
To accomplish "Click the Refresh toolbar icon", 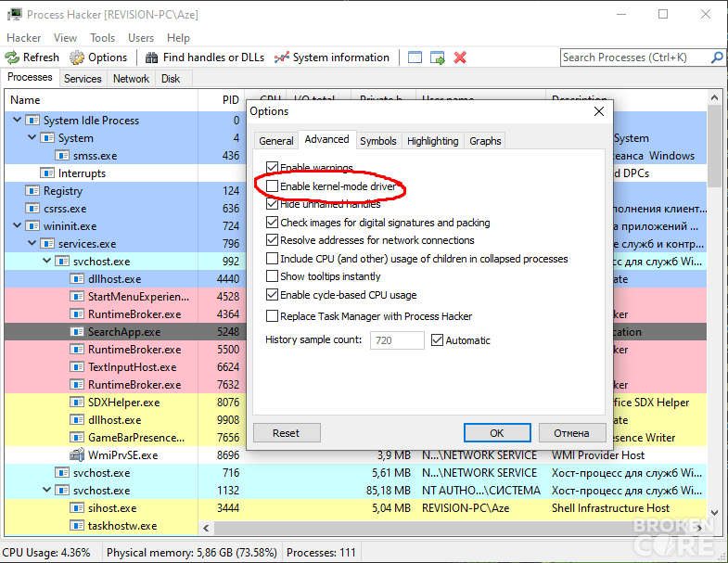I will [12, 58].
